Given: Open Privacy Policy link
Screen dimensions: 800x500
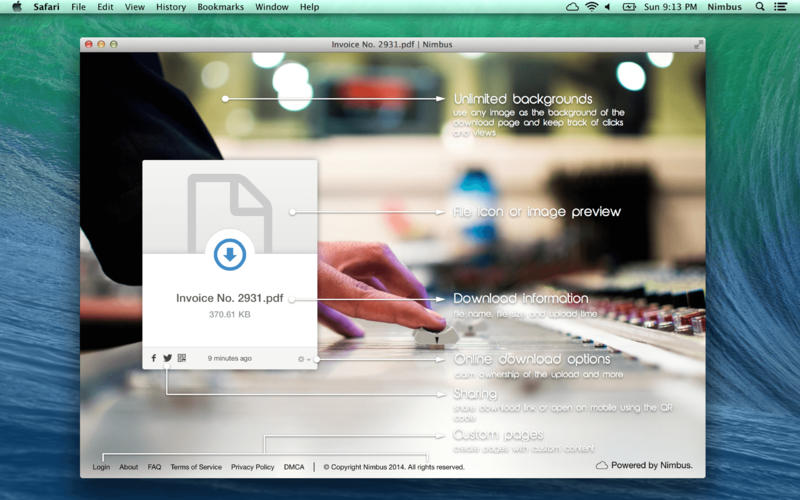Looking at the screenshot, I should [x=253, y=467].
